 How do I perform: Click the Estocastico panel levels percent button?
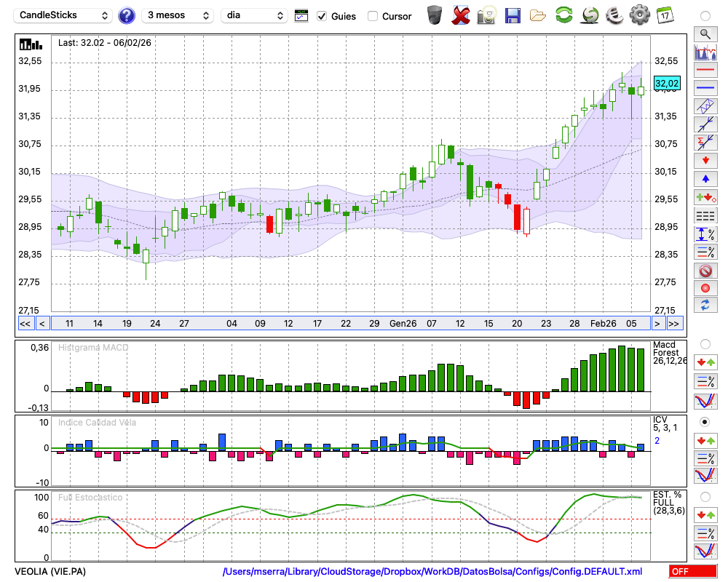[x=705, y=533]
